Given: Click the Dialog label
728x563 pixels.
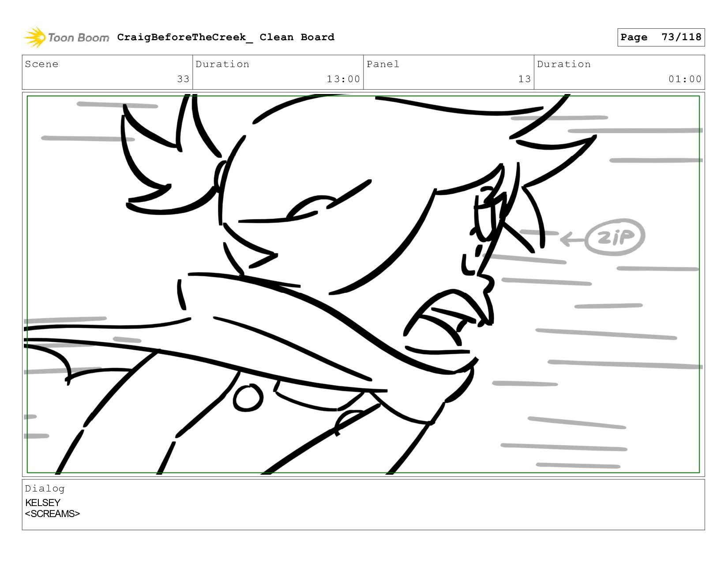Looking at the screenshot, I should (x=45, y=488).
